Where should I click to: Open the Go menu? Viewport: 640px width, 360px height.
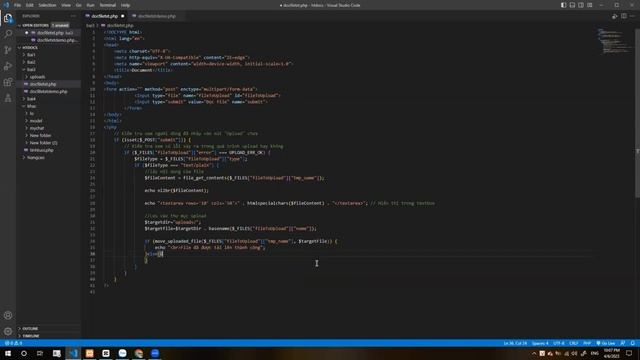79,5
